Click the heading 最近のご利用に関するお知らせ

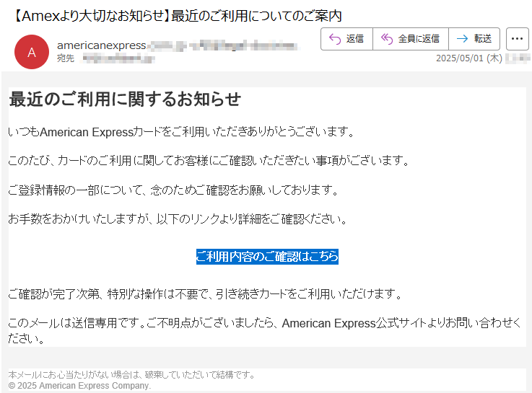tap(125, 100)
